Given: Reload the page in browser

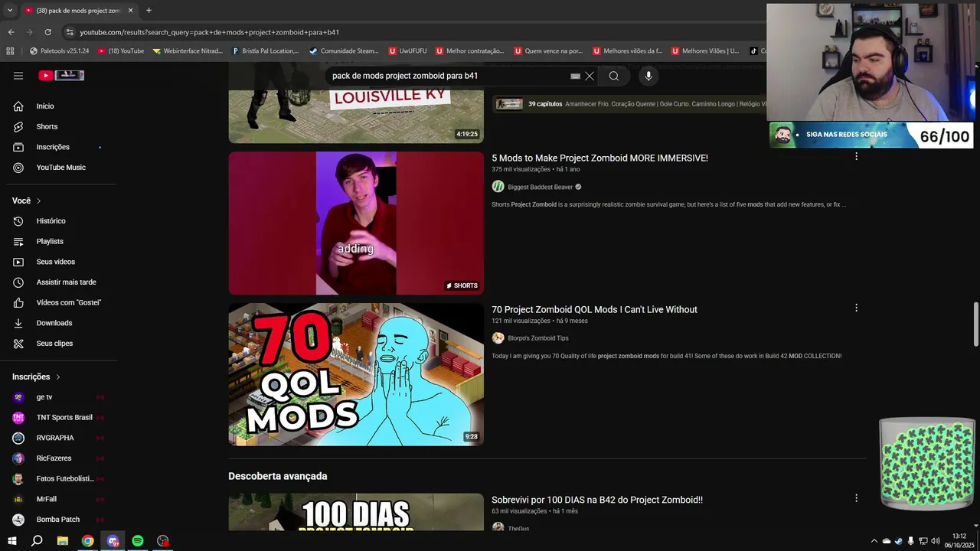Looking at the screenshot, I should pos(47,32).
